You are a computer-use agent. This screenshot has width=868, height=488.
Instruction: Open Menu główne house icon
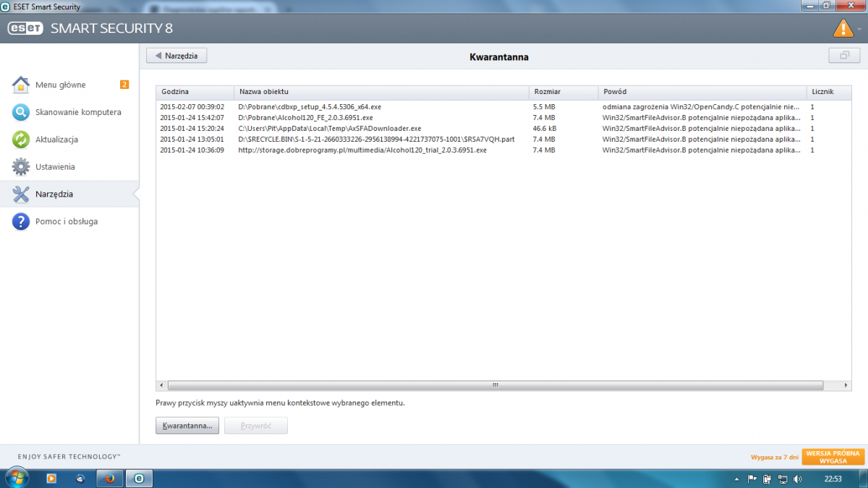21,85
